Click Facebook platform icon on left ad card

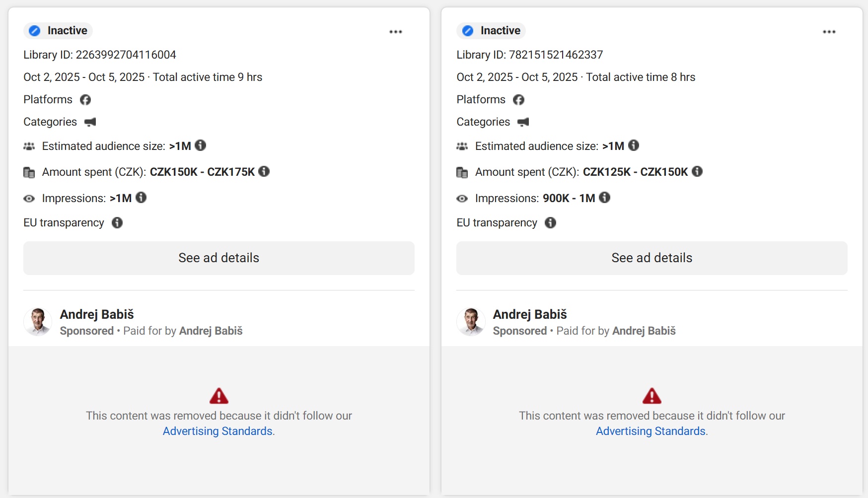point(85,100)
